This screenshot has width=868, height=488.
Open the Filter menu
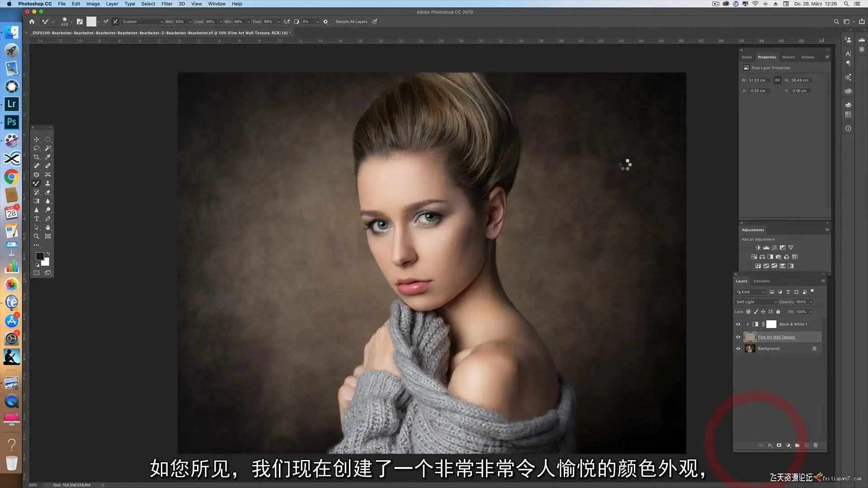167,4
